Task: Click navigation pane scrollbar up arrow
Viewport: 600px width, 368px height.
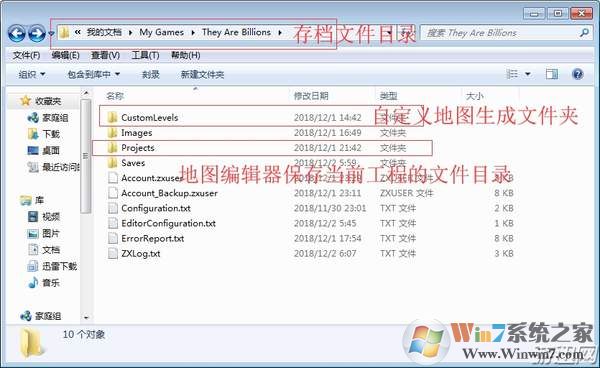Action: pyautogui.click(x=86, y=93)
